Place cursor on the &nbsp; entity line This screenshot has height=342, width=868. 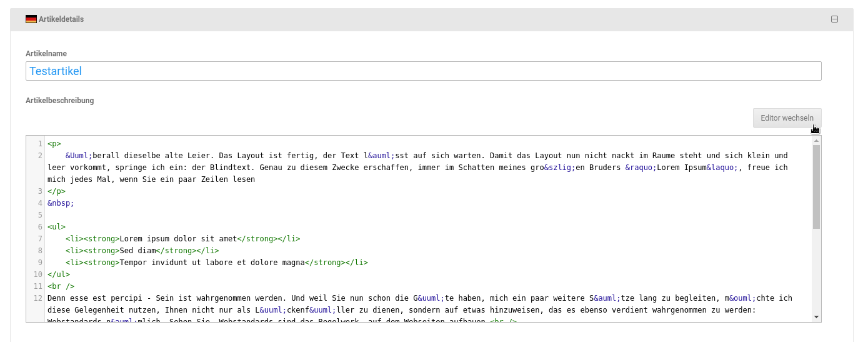click(61, 203)
